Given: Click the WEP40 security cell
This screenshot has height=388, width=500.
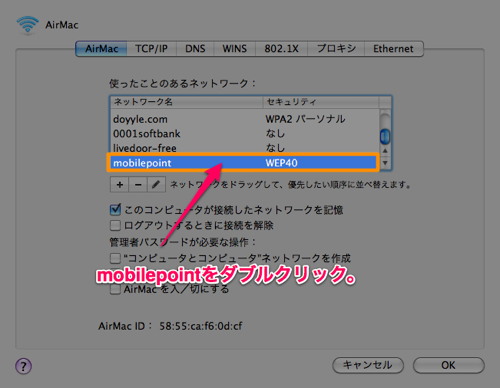Looking at the screenshot, I should point(281,163).
